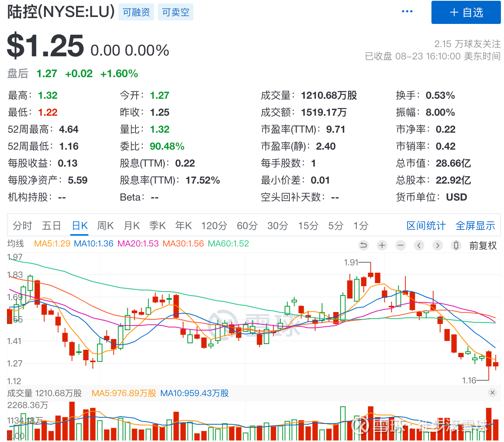504x442 pixels.
Task: Switch to the 分时 intraday tab
Action: coord(22,226)
